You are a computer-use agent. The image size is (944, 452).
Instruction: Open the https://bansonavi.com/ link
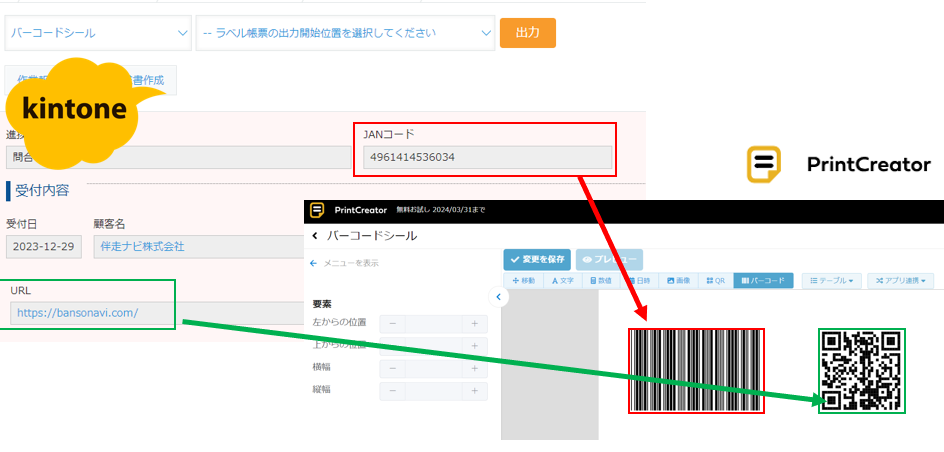click(x=78, y=313)
